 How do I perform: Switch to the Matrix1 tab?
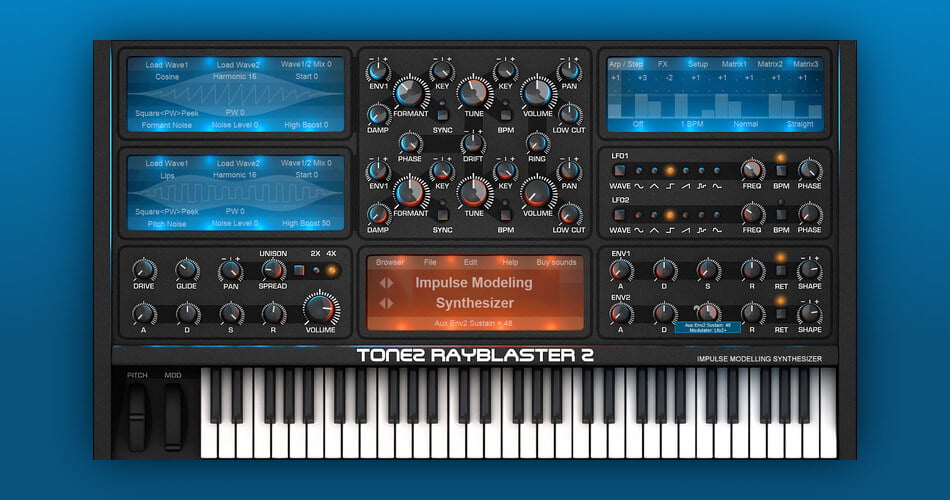[x=734, y=64]
